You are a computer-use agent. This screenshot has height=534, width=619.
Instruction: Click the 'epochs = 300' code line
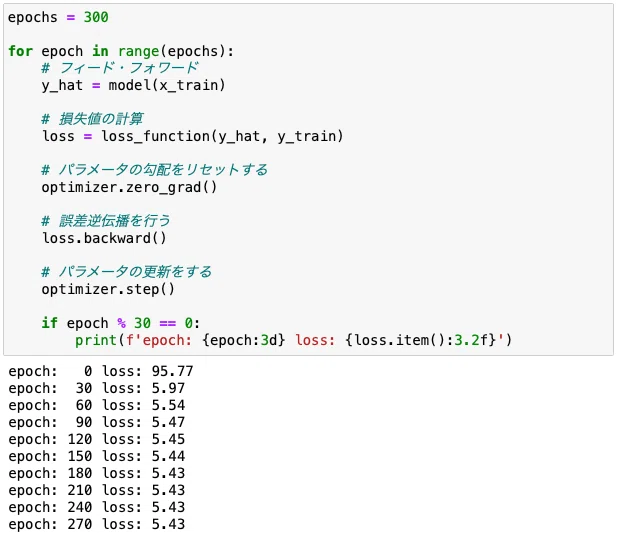(58, 17)
